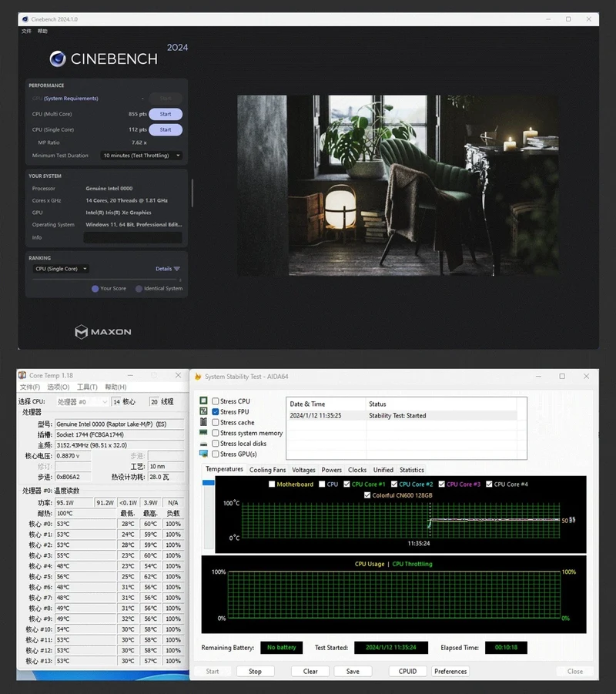Start the CPU (Multi Core) benchmark

pyautogui.click(x=166, y=114)
